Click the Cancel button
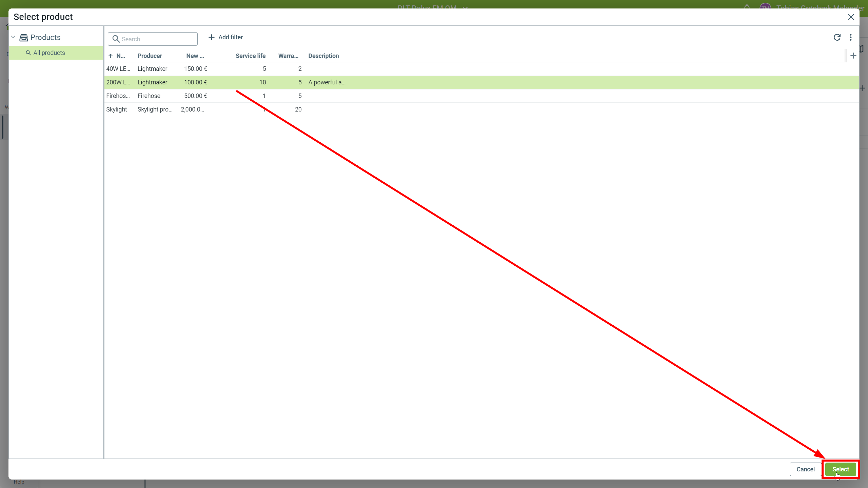 805,469
